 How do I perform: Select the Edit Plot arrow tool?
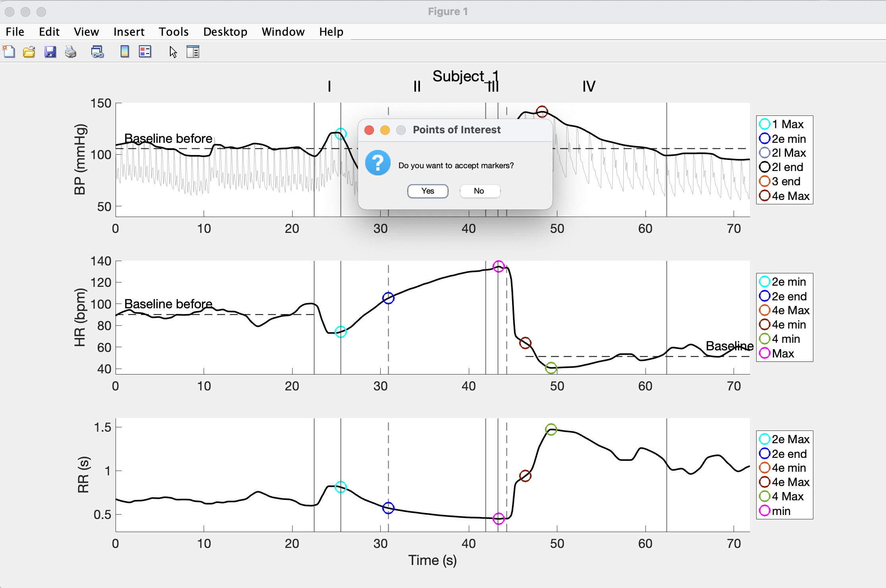(173, 52)
